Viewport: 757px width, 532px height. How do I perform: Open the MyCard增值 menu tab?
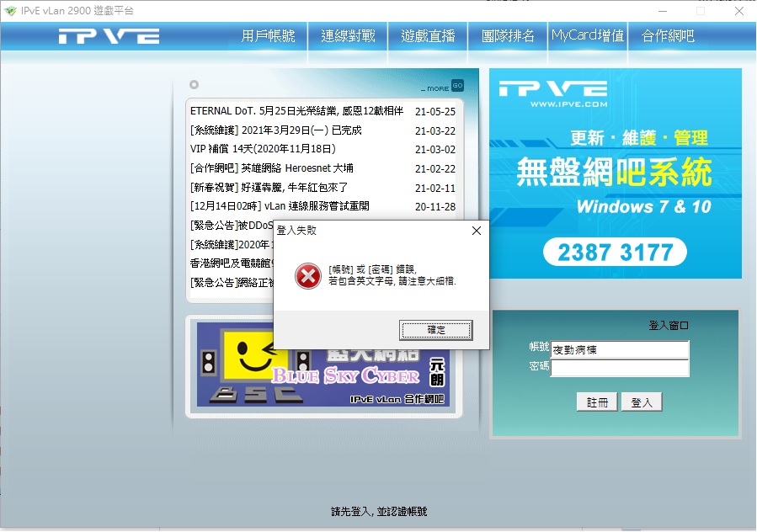[x=588, y=35]
